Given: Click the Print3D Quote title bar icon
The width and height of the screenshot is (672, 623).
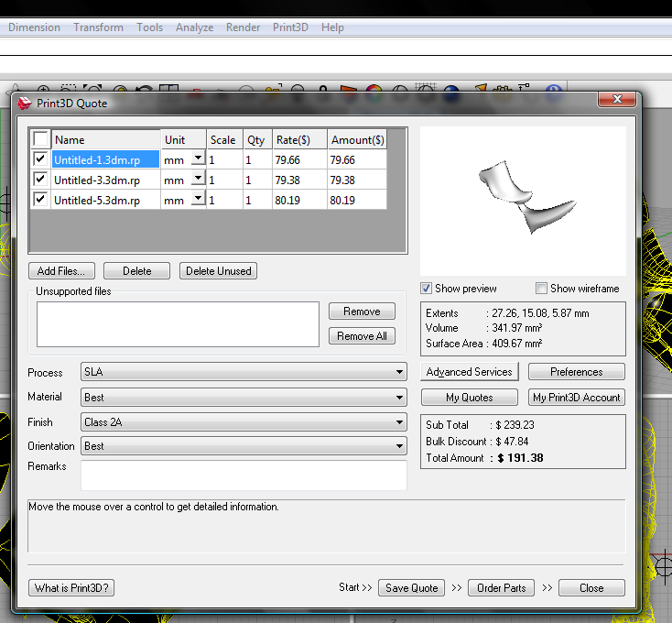Looking at the screenshot, I should [25, 103].
